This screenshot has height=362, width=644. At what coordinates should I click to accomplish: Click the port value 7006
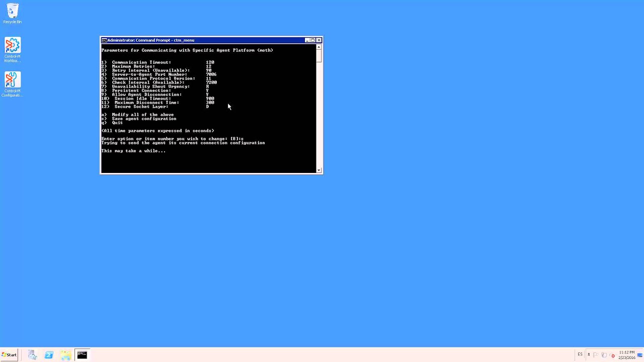coord(211,74)
